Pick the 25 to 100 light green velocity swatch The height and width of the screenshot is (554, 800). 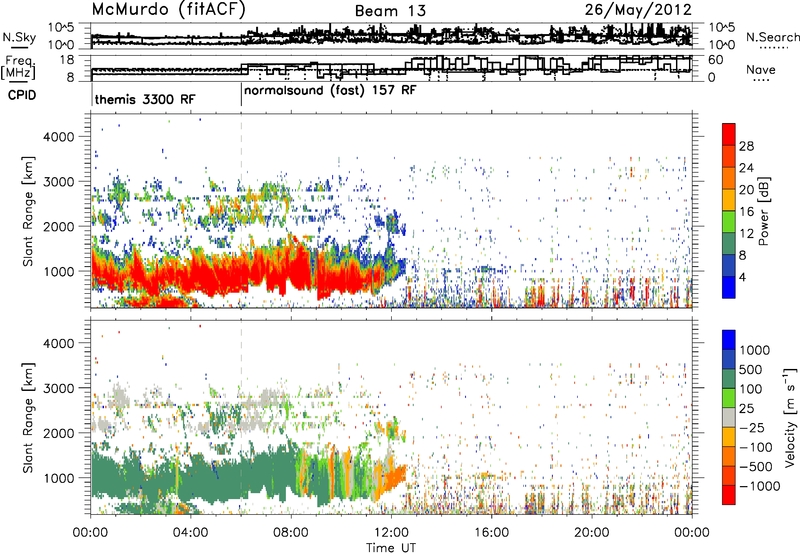tap(729, 398)
